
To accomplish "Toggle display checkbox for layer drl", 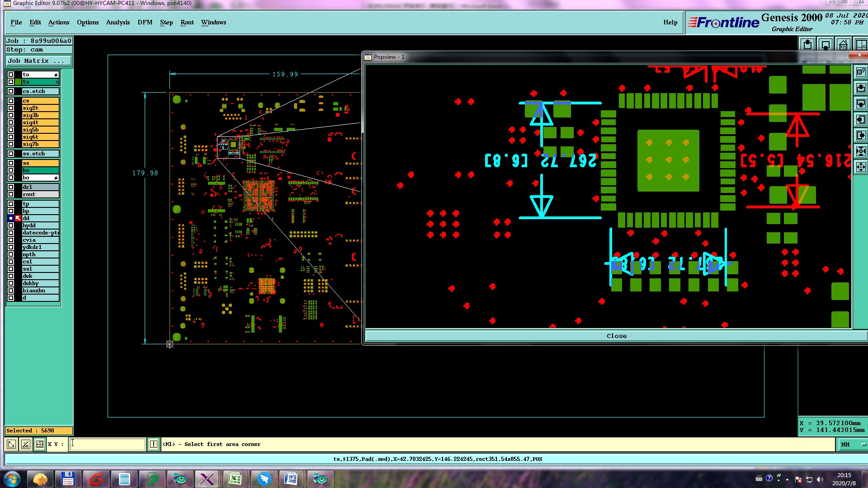I will pos(11,187).
